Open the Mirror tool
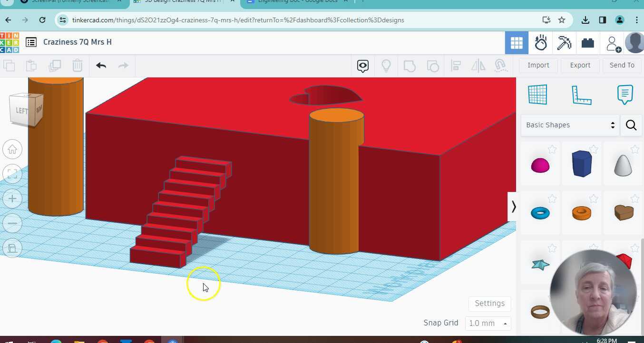Viewport: 644px width, 343px height. coord(478,66)
